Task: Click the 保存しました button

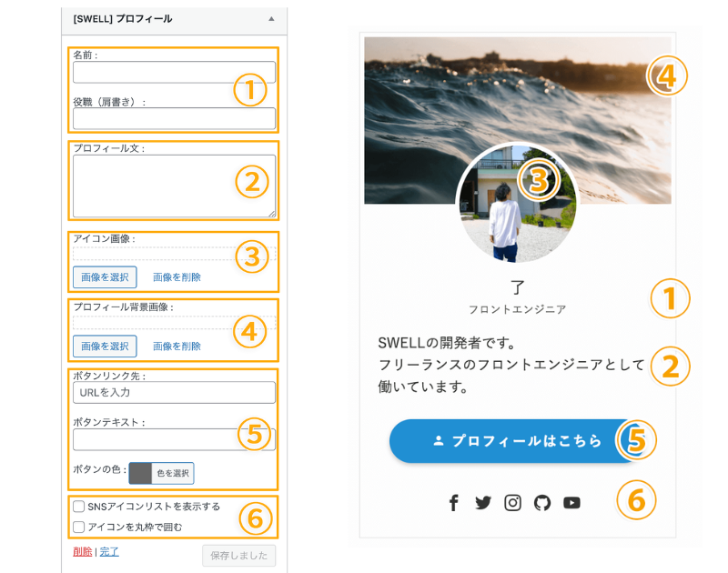Action: tap(238, 556)
